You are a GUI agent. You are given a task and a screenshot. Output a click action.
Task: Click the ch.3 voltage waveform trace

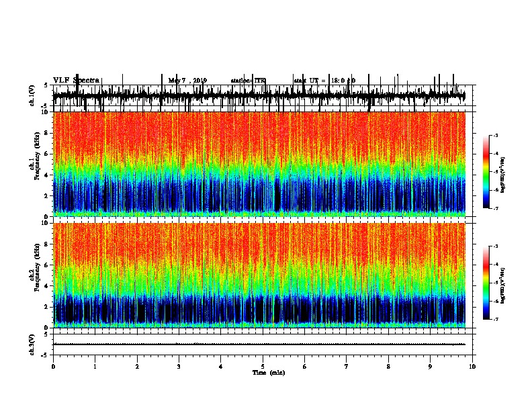(x=259, y=345)
